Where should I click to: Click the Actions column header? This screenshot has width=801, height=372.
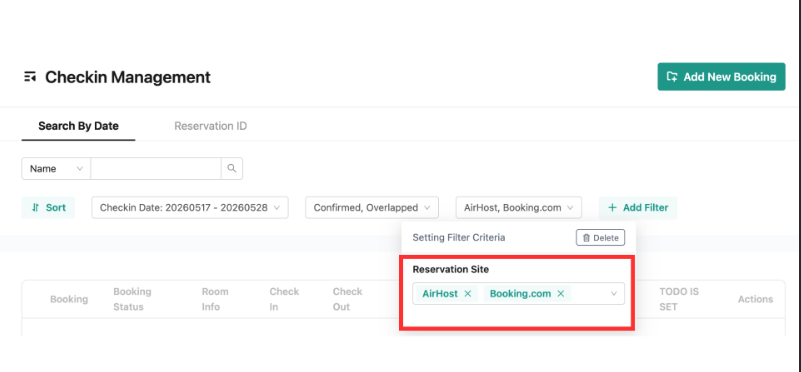tap(755, 299)
